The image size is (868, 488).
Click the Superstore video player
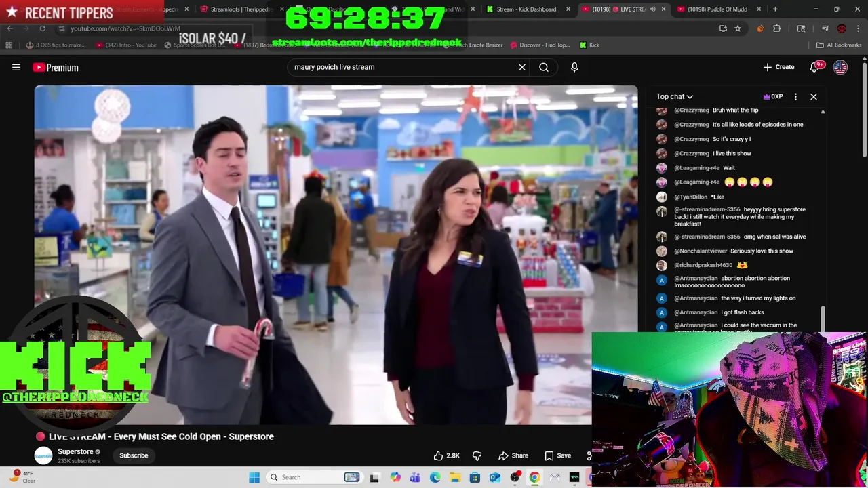click(x=336, y=255)
